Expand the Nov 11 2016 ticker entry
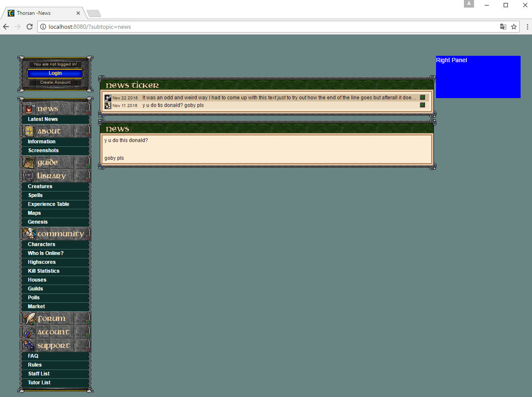Viewport: 532px width, 397px height. 422,105
